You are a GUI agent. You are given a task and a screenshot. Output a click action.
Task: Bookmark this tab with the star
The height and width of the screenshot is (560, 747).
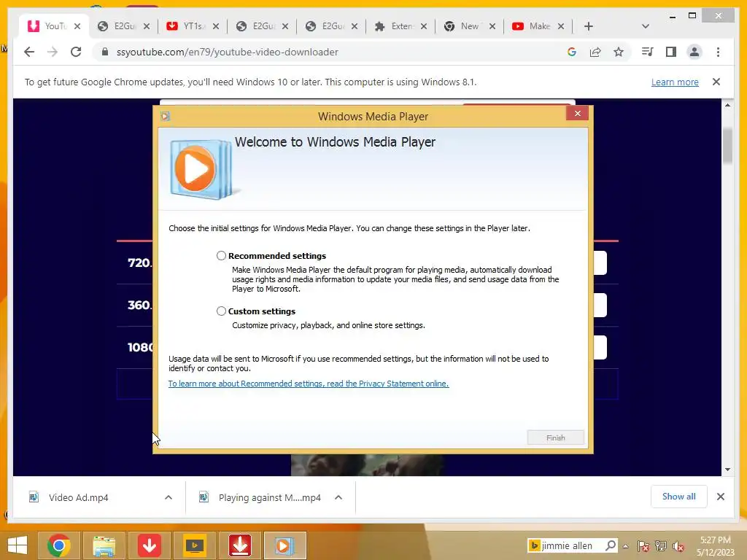[619, 52]
